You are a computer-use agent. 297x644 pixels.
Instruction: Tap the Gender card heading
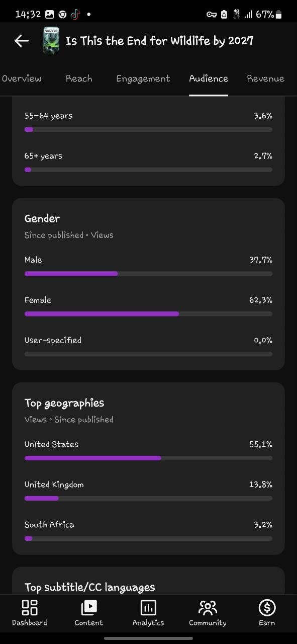click(42, 218)
